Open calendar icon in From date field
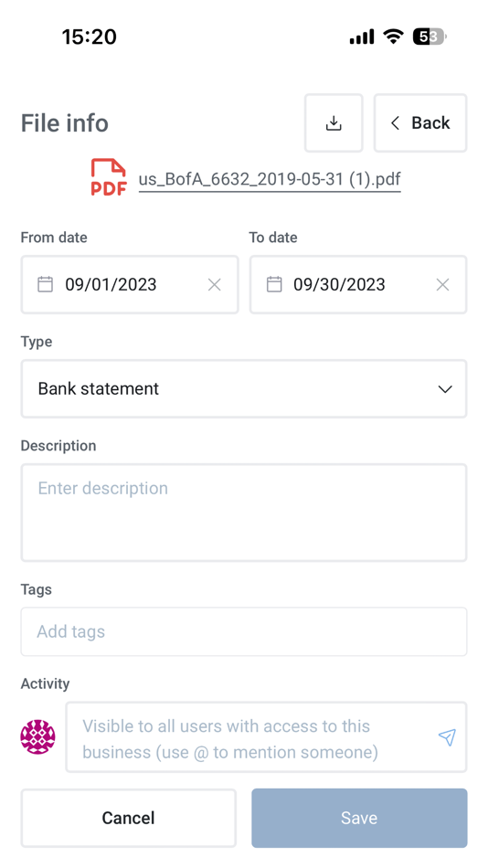The image size is (488, 868). (x=46, y=284)
